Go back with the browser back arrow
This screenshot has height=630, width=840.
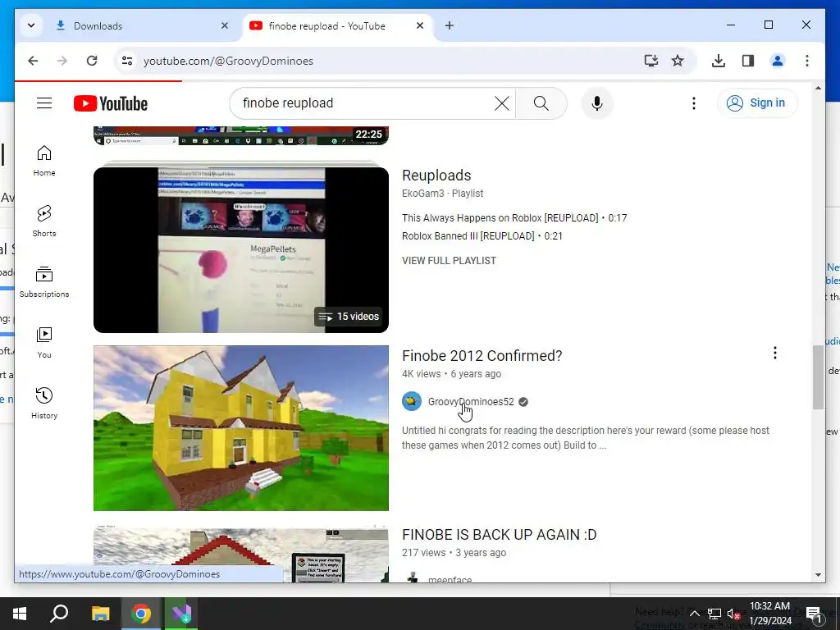pos(33,61)
